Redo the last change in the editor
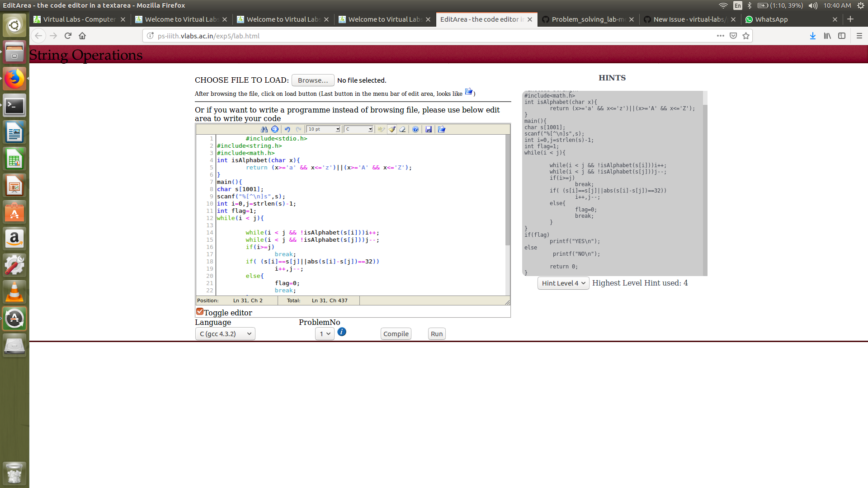Image resolution: width=868 pixels, height=488 pixels. [x=299, y=129]
